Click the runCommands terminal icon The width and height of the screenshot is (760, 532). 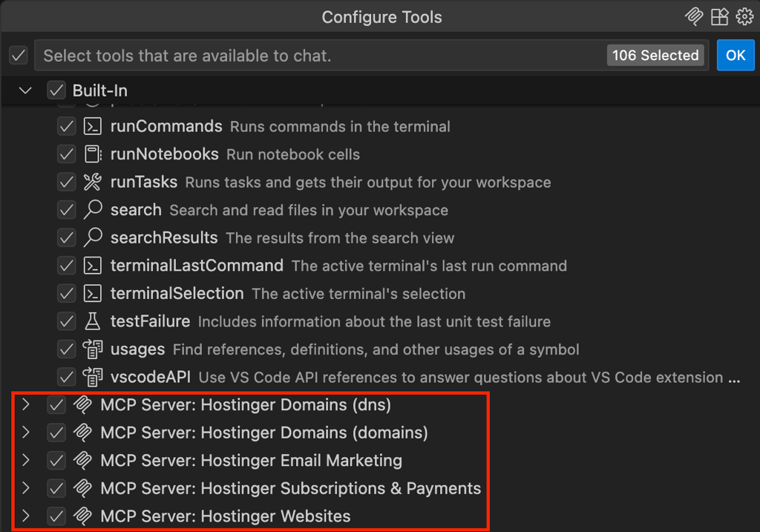93,126
